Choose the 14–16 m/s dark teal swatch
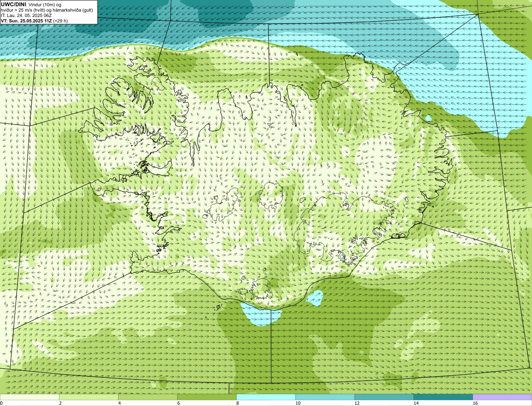 (x=443, y=397)
